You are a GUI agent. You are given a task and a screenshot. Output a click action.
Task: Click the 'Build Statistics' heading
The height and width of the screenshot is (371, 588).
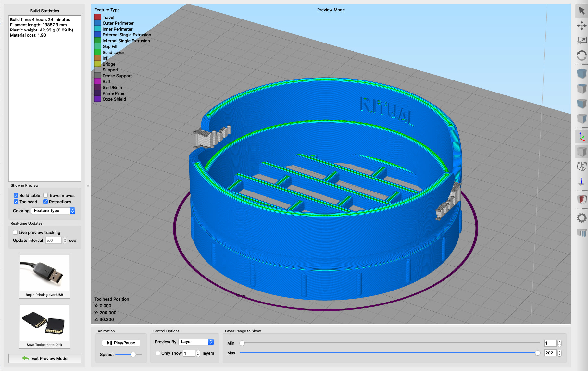pos(44,11)
